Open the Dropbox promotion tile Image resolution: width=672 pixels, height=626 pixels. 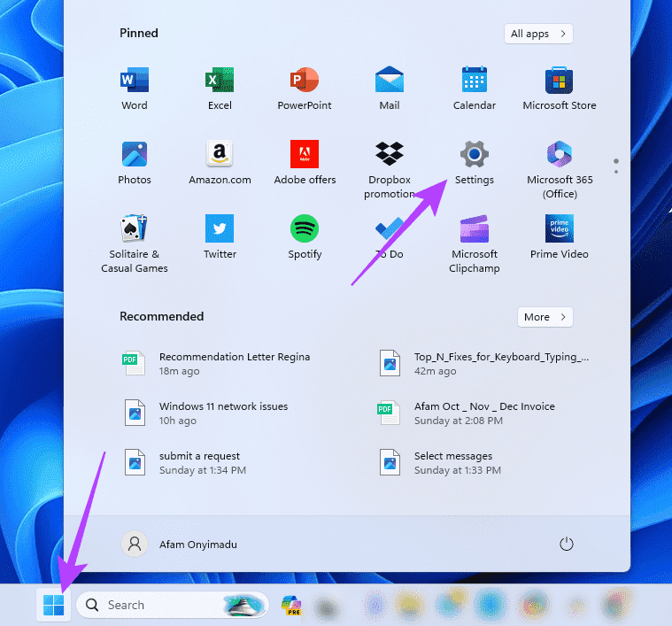[390, 170]
